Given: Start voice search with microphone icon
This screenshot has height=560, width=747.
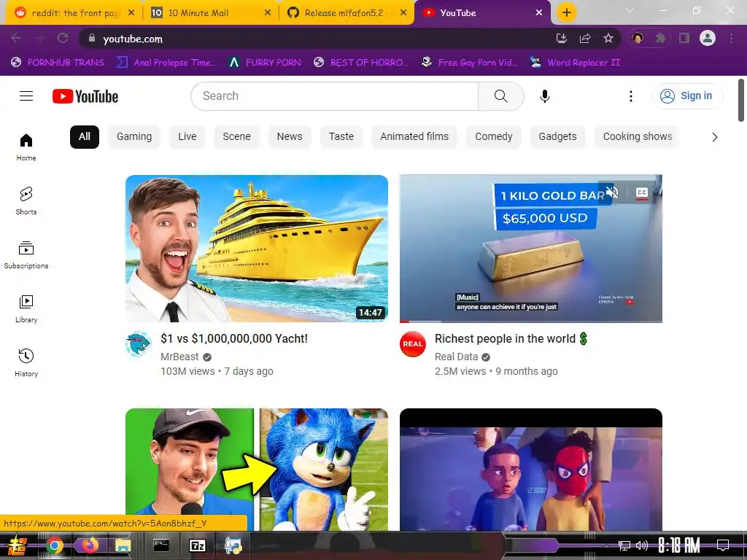Looking at the screenshot, I should click(x=544, y=96).
